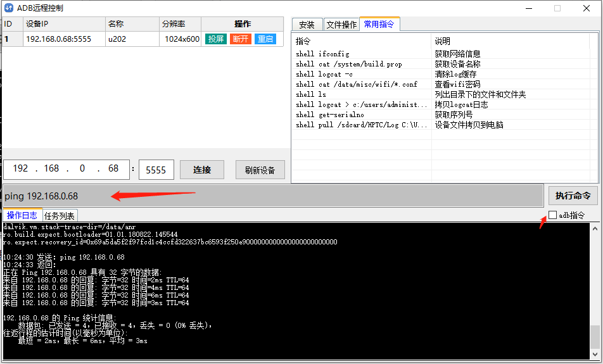This screenshot has width=603, height=364.
Task: Click the 获取网络信息 description cell
Action: coord(457,54)
